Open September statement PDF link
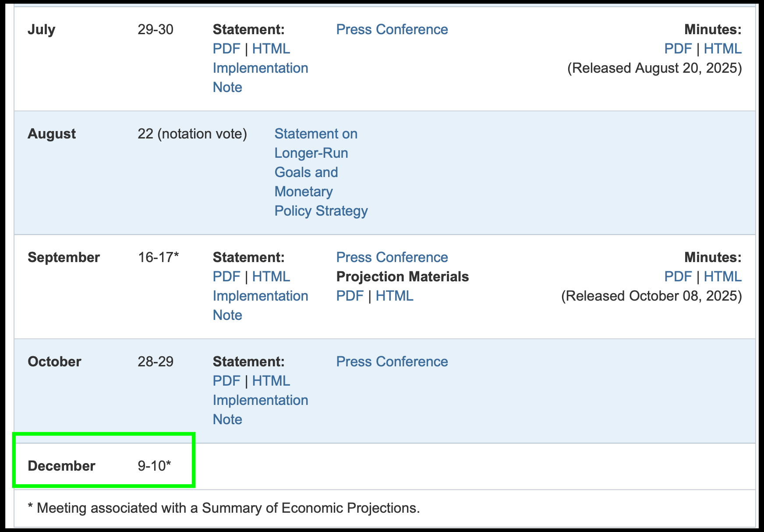The width and height of the screenshot is (764, 532). point(226,277)
